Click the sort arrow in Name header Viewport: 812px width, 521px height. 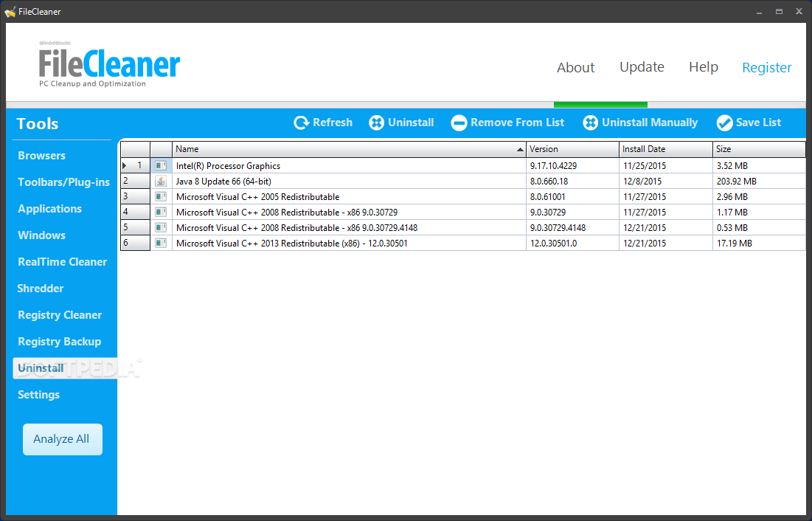pyautogui.click(x=520, y=150)
